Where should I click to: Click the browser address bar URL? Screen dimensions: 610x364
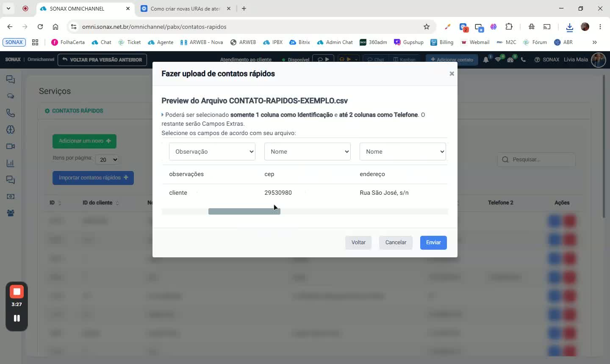154,27
